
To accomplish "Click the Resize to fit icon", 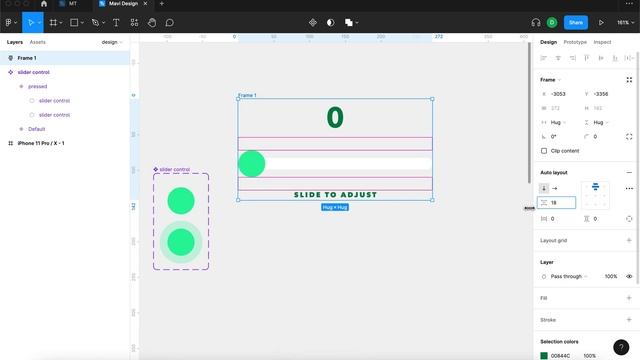I will (629, 80).
